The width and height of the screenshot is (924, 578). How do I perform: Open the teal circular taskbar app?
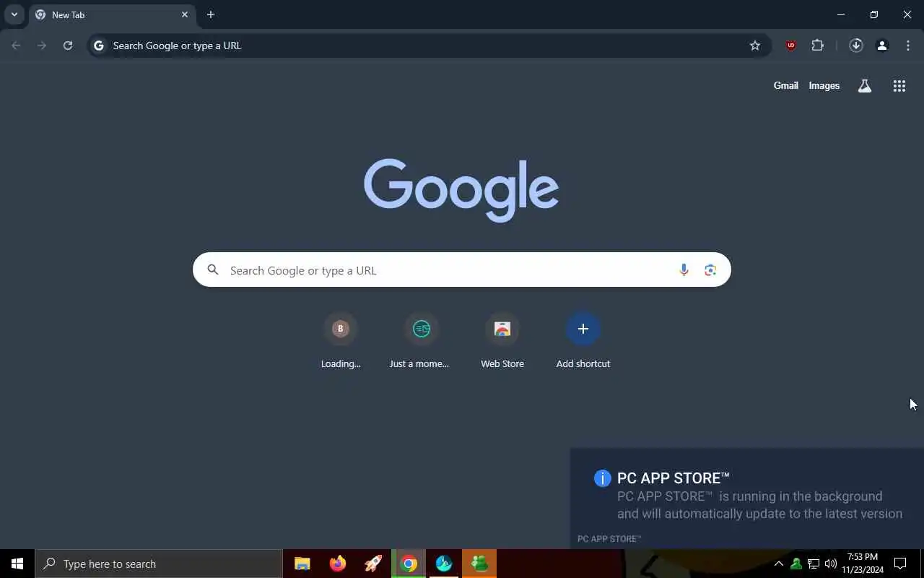coord(444,564)
